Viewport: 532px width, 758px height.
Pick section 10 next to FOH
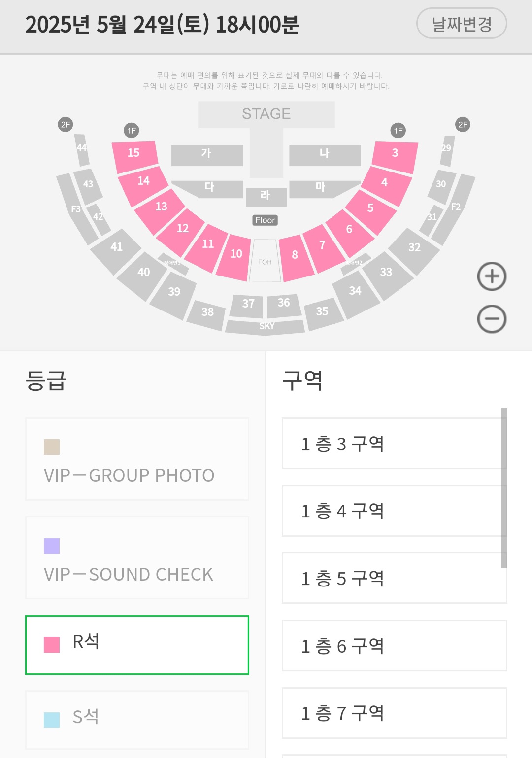[x=234, y=256]
